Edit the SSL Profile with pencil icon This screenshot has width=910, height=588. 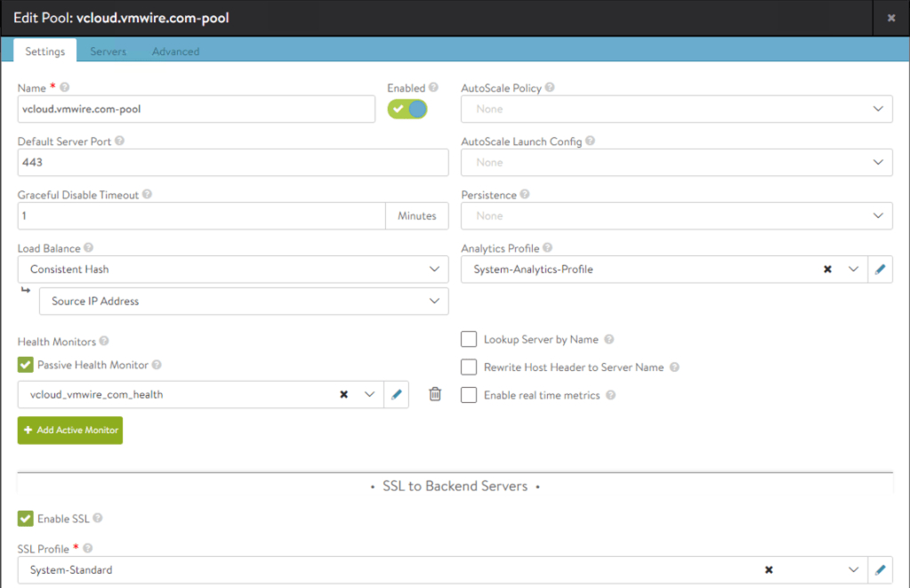[880, 570]
